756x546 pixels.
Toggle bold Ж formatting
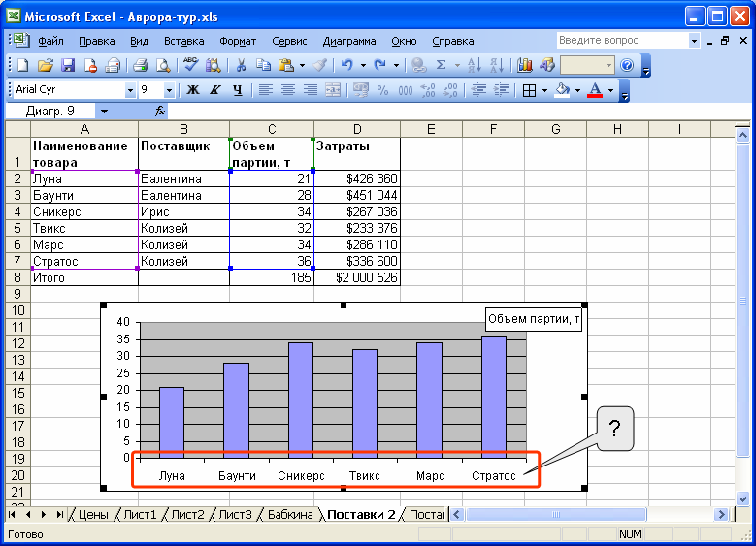tap(193, 90)
